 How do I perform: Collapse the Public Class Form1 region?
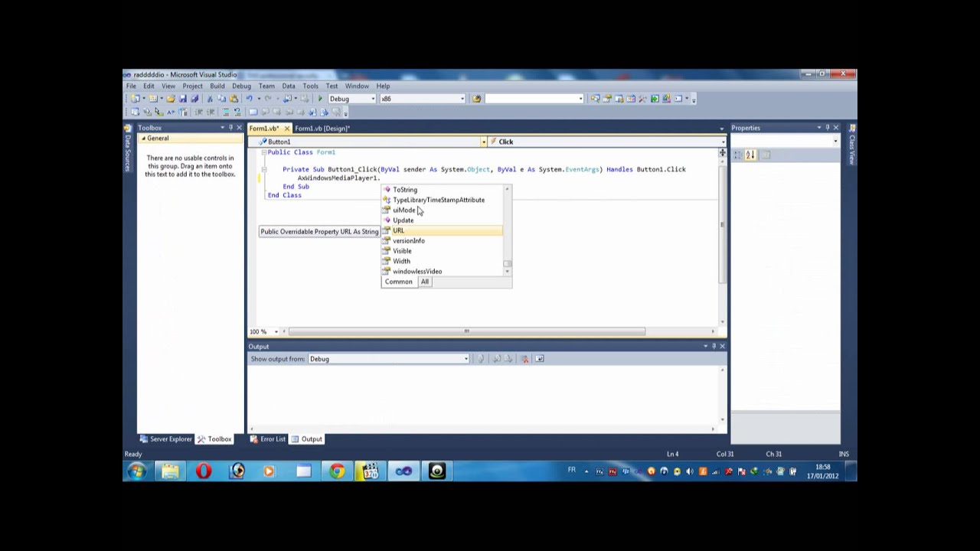click(x=263, y=152)
